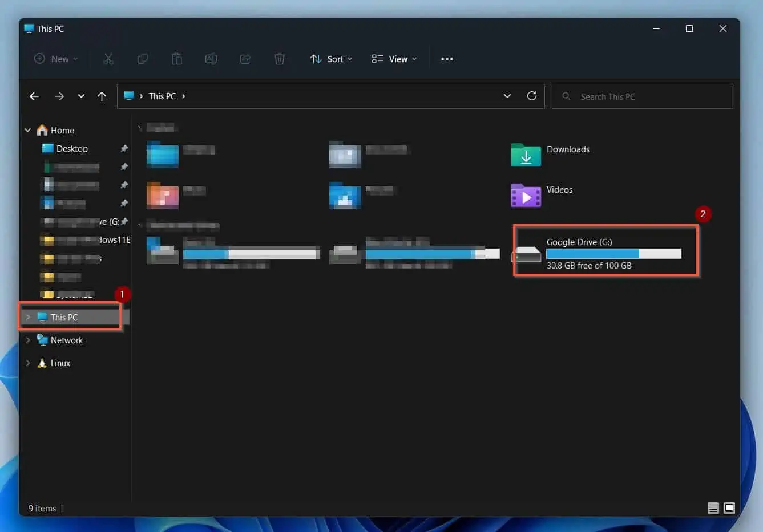The height and width of the screenshot is (532, 763).
Task: Open the recent locations chevron
Action: click(81, 96)
